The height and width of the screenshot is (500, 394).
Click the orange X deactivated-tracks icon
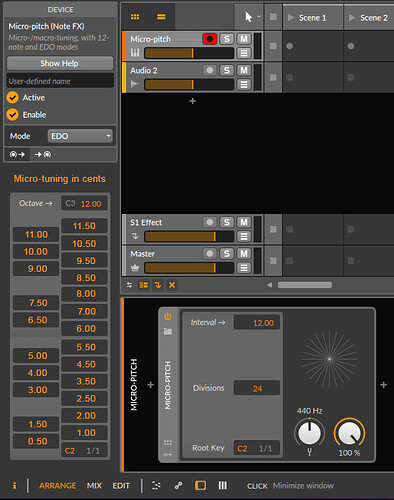point(172,285)
